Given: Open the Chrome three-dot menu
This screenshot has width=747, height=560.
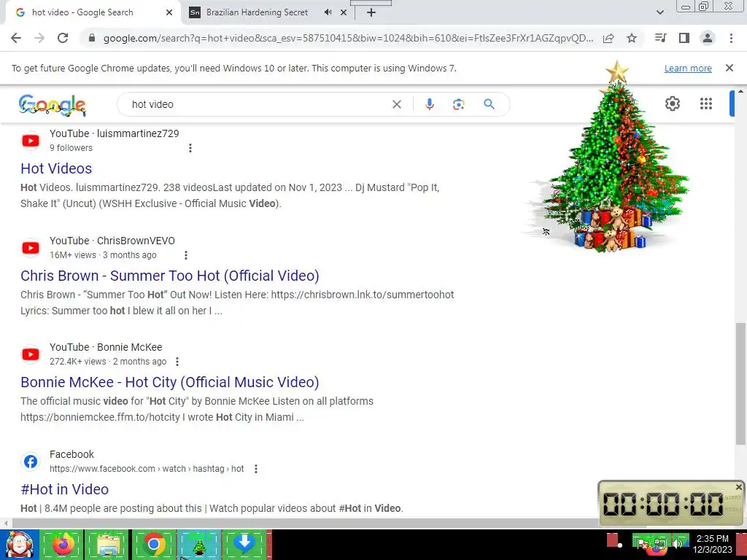Looking at the screenshot, I should pyautogui.click(x=731, y=38).
